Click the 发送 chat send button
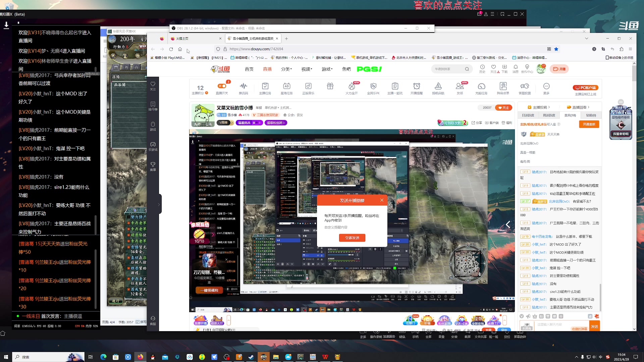644x362 pixels. tap(595, 326)
